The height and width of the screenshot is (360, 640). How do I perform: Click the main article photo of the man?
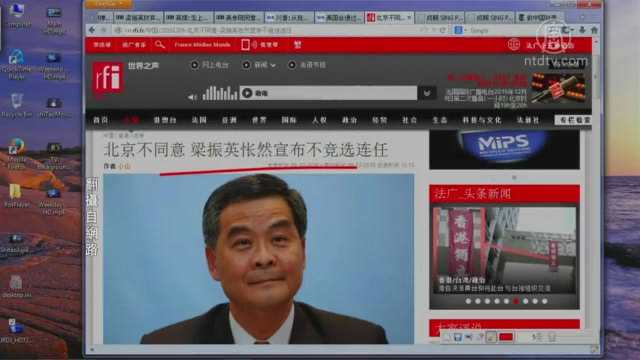pos(259,259)
